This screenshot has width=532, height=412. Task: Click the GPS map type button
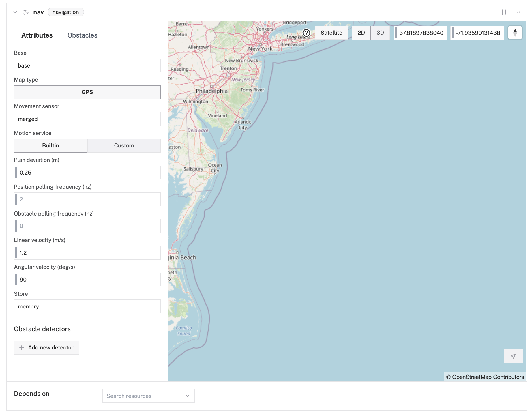87,92
